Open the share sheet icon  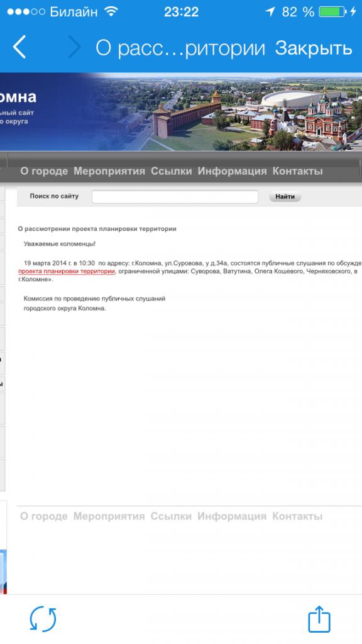319,619
